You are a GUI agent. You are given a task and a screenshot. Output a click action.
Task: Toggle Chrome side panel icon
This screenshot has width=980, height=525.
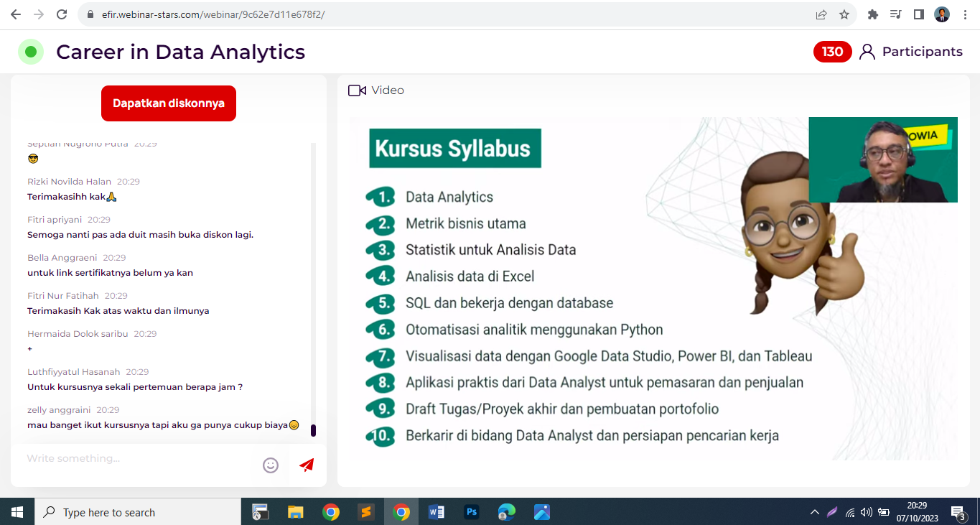[x=918, y=14]
